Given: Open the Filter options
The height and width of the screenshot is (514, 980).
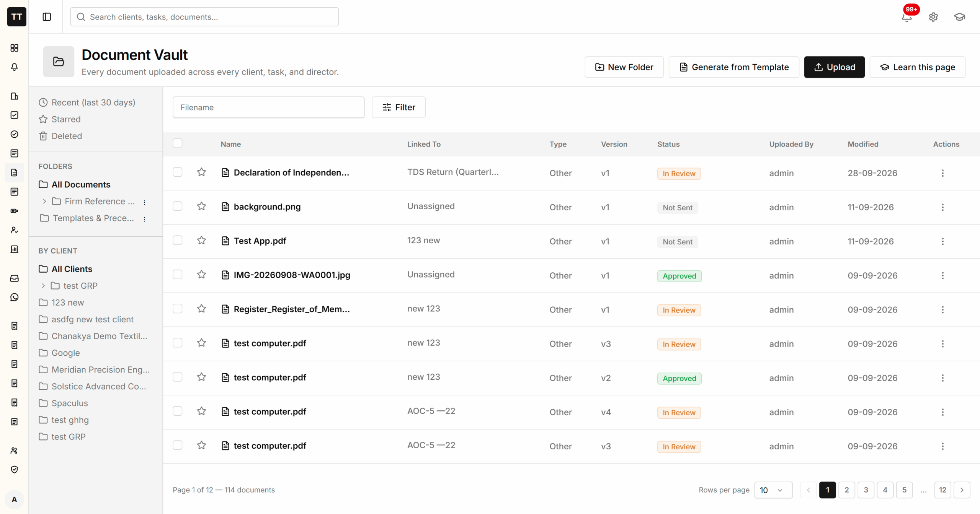Looking at the screenshot, I should 399,107.
